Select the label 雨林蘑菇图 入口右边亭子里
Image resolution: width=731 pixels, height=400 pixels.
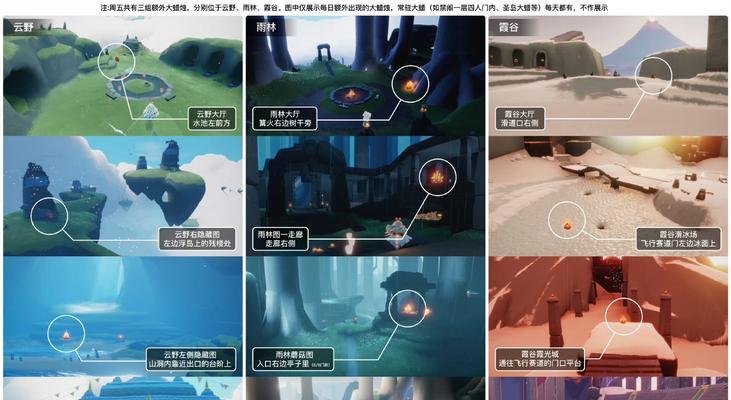click(x=293, y=359)
